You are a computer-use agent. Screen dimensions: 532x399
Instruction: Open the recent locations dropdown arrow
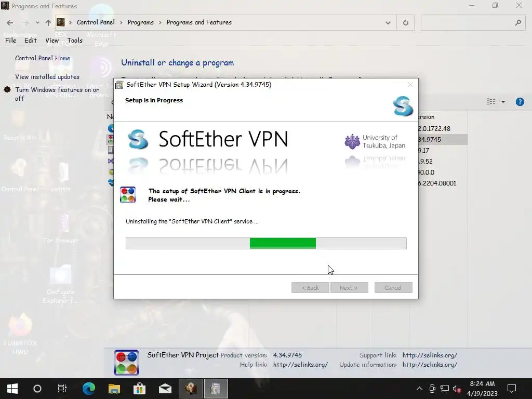pos(37,23)
